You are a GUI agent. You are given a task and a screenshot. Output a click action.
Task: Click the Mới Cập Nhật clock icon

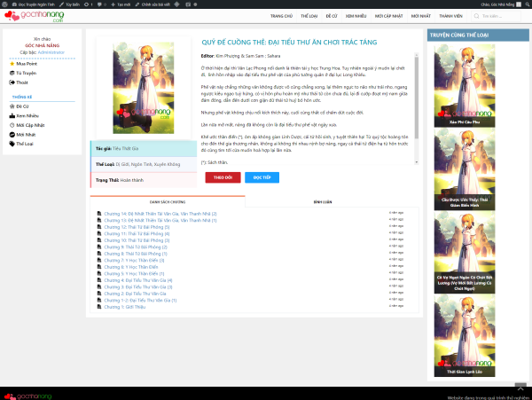13,125
